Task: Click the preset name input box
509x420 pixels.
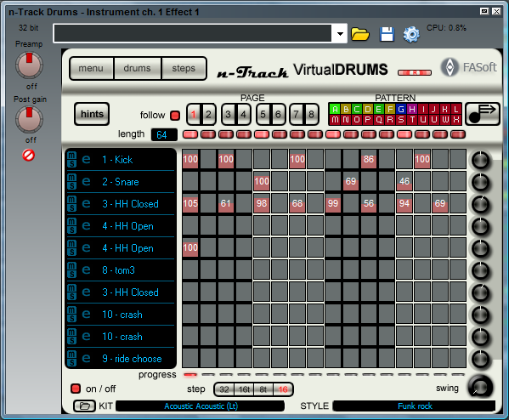Action: pyautogui.click(x=193, y=33)
